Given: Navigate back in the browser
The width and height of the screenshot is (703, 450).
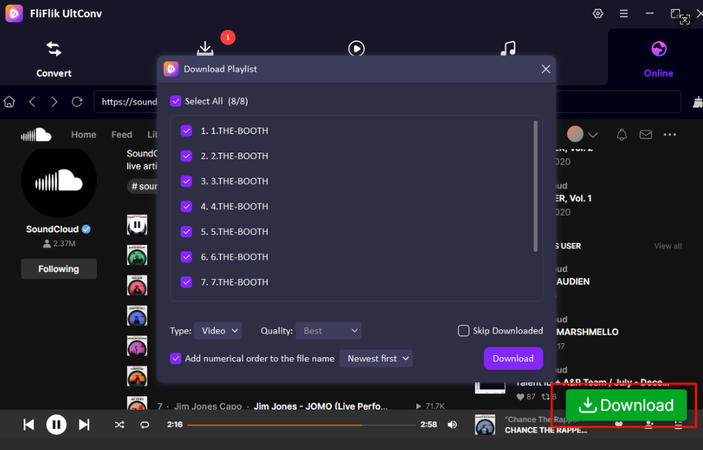Looking at the screenshot, I should pos(32,102).
